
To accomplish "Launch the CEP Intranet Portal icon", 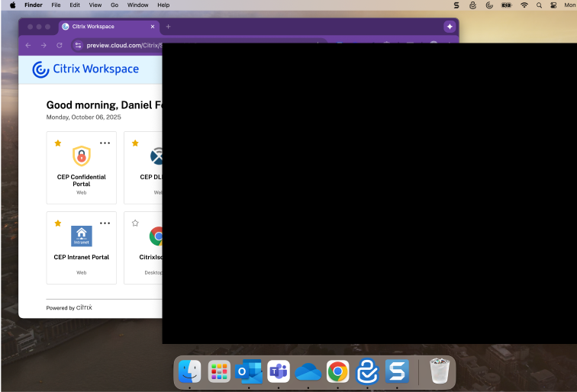I will pyautogui.click(x=82, y=236).
